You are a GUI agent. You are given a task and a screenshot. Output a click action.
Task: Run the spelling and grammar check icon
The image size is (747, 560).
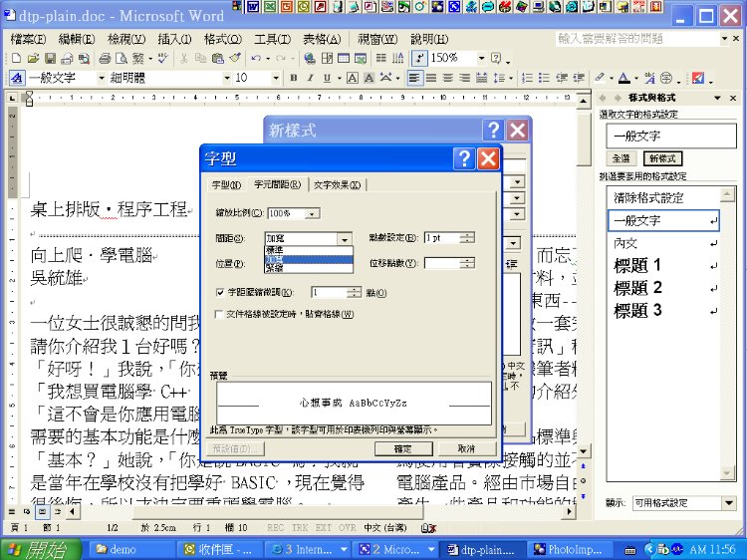click(163, 58)
